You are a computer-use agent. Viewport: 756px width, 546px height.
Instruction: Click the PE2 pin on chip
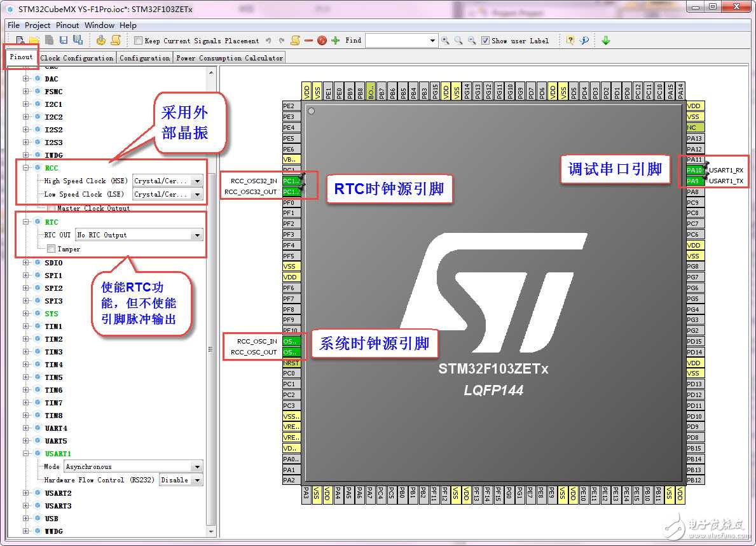click(291, 106)
